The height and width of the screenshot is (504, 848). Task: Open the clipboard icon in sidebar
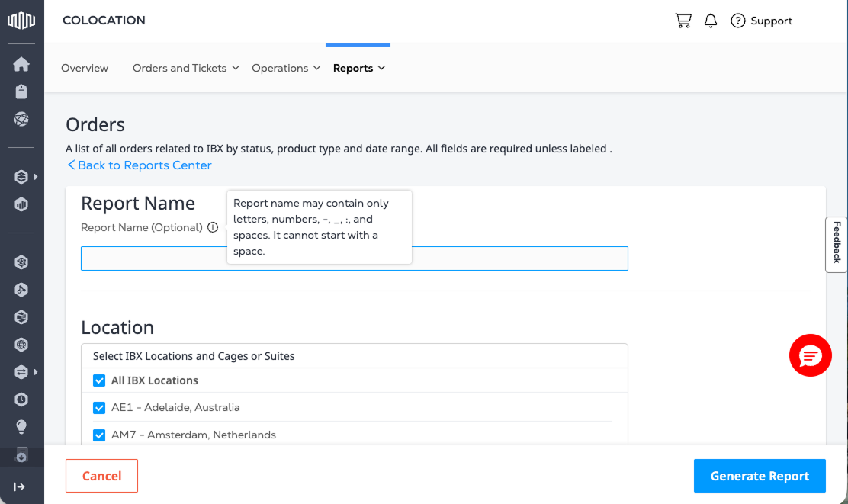click(21, 91)
